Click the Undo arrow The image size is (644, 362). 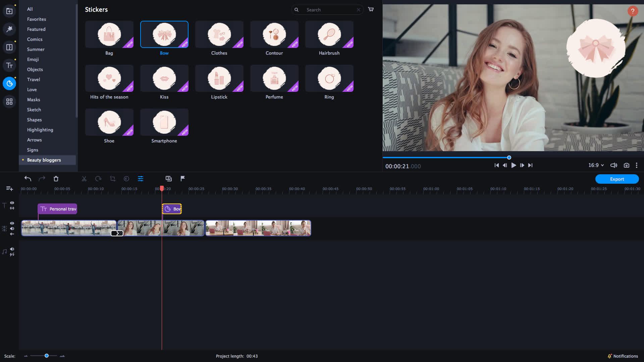(x=28, y=179)
